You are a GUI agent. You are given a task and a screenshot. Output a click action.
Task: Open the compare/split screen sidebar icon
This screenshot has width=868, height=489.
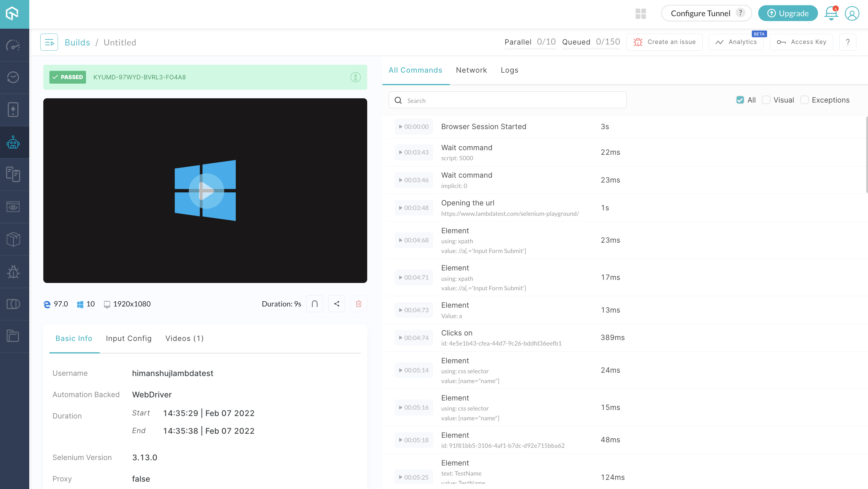13,304
